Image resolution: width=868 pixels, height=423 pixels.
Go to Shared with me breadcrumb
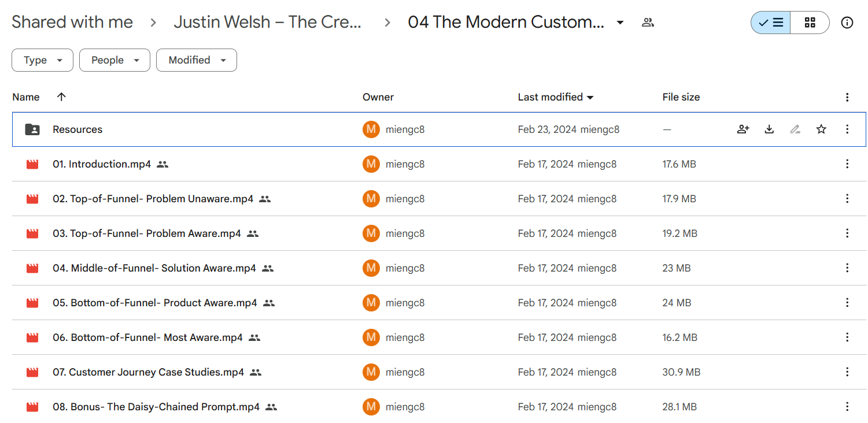tap(72, 22)
